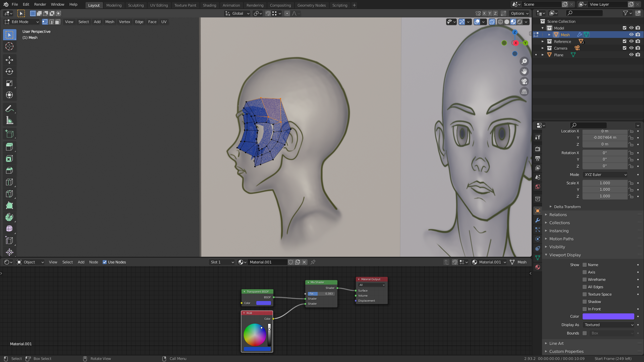
Task: Select the Scale tool
Action: (x=9, y=83)
